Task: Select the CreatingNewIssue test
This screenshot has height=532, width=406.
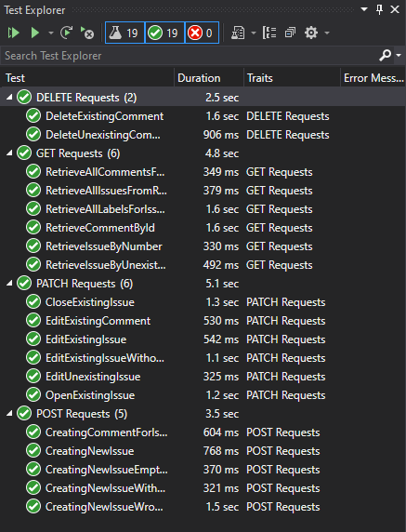Action: click(203, 451)
